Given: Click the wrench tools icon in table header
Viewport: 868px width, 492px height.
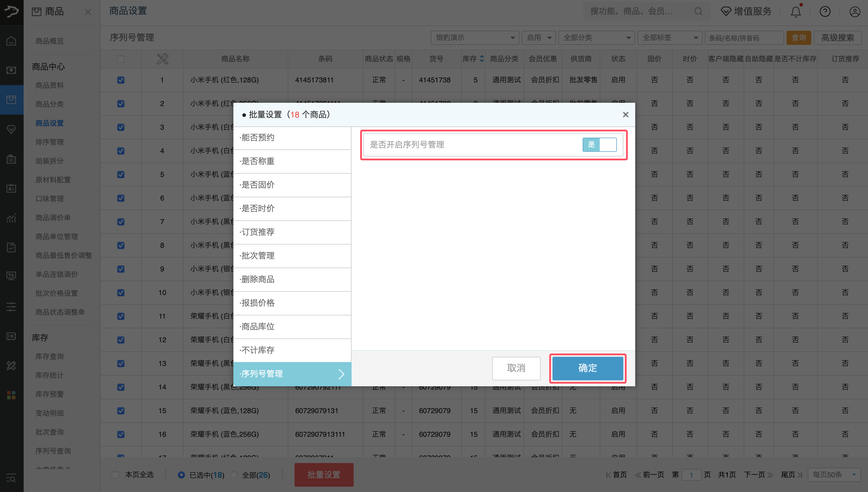Looking at the screenshot, I should 162,59.
